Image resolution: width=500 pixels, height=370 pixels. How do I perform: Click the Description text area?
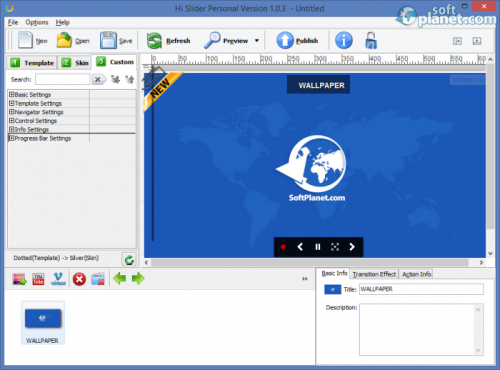point(421,329)
